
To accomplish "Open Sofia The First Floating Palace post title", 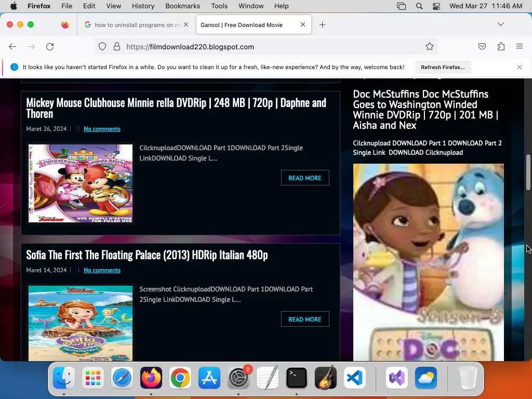I will (x=147, y=255).
